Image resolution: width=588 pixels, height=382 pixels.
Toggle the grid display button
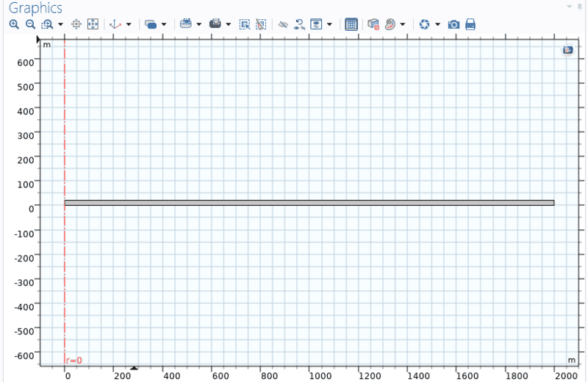pos(351,24)
